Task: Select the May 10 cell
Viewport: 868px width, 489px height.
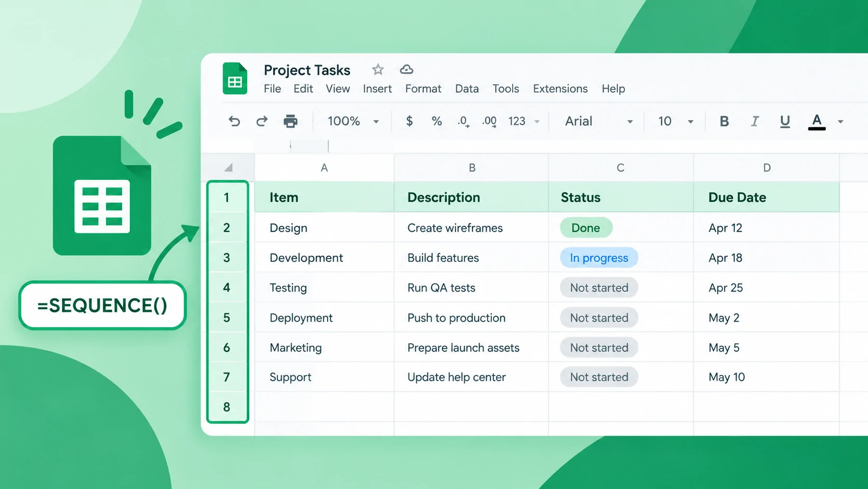Action: point(766,377)
